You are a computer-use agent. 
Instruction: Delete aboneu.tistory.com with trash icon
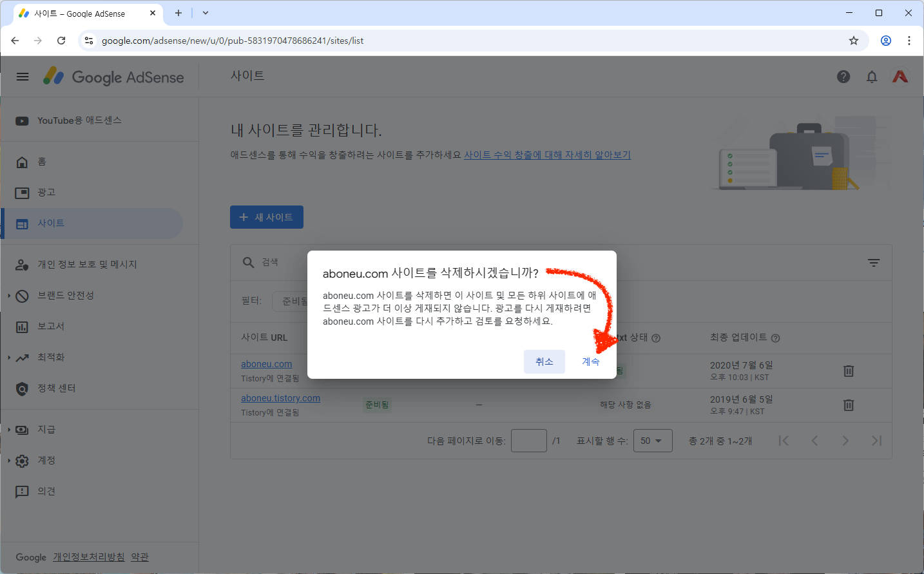[849, 405]
